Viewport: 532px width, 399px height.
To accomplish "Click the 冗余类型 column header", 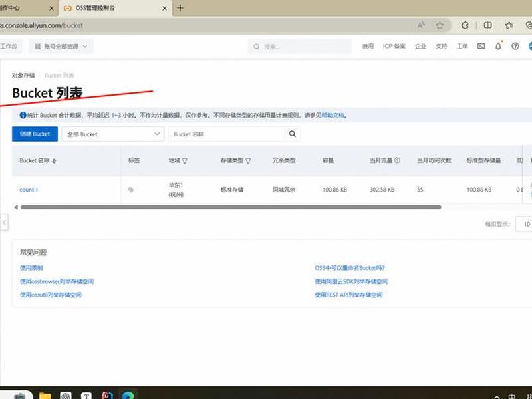I will pyautogui.click(x=284, y=160).
